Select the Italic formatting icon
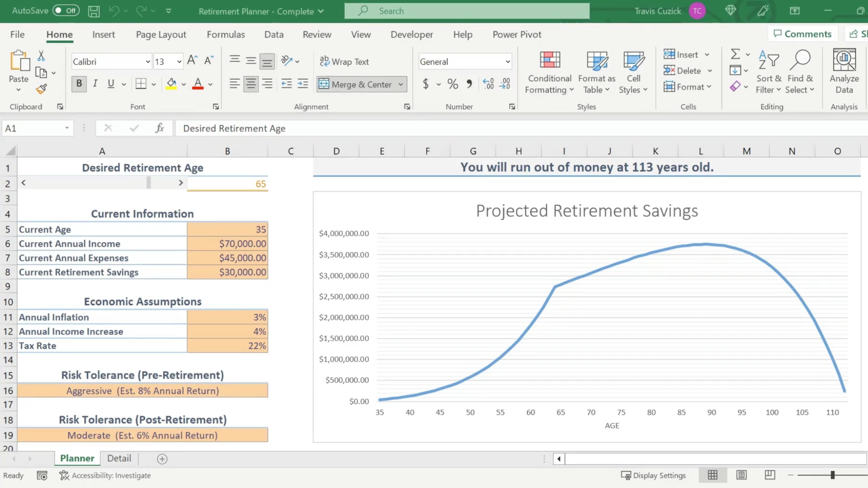Screen dimensions: 868x488 95,84
